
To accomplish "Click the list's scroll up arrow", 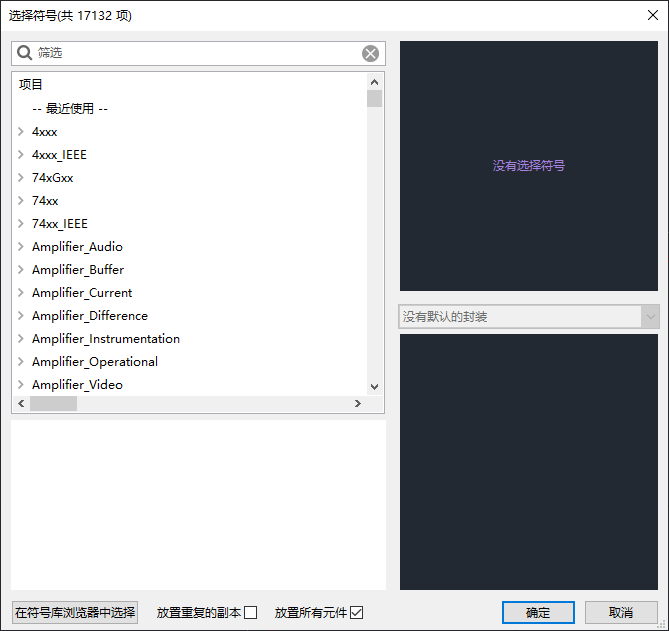I will [374, 82].
